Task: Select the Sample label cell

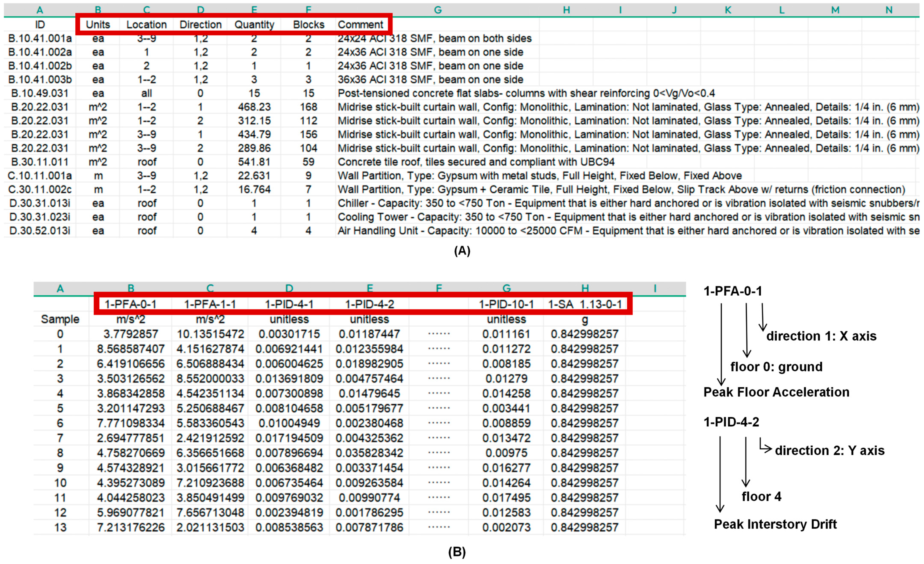Action: [x=60, y=319]
